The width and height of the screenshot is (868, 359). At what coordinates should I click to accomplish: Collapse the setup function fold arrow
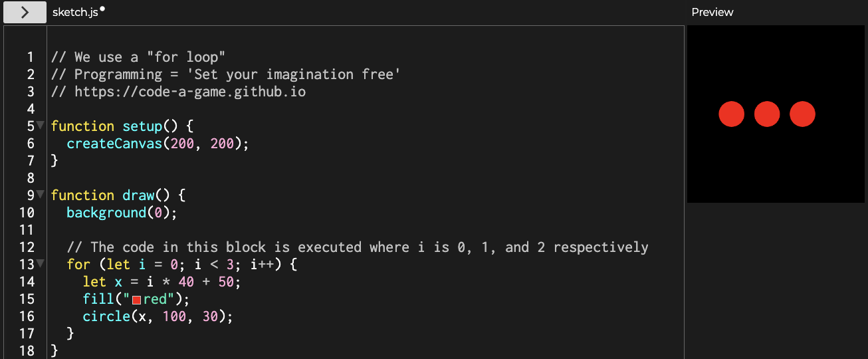tap(41, 124)
